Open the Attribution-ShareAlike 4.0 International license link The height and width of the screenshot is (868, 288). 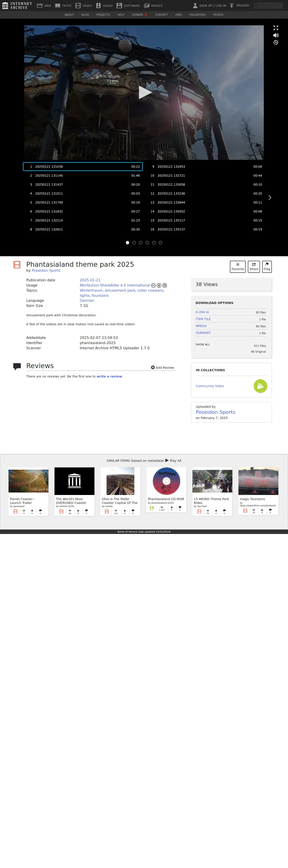click(115, 285)
